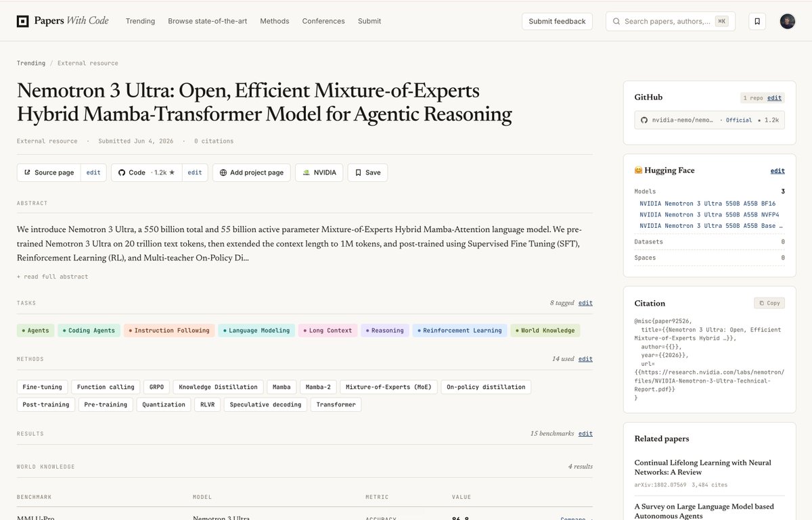Screen dimensions: 812x520
Task: Expand the full abstract
Action: (53, 277)
